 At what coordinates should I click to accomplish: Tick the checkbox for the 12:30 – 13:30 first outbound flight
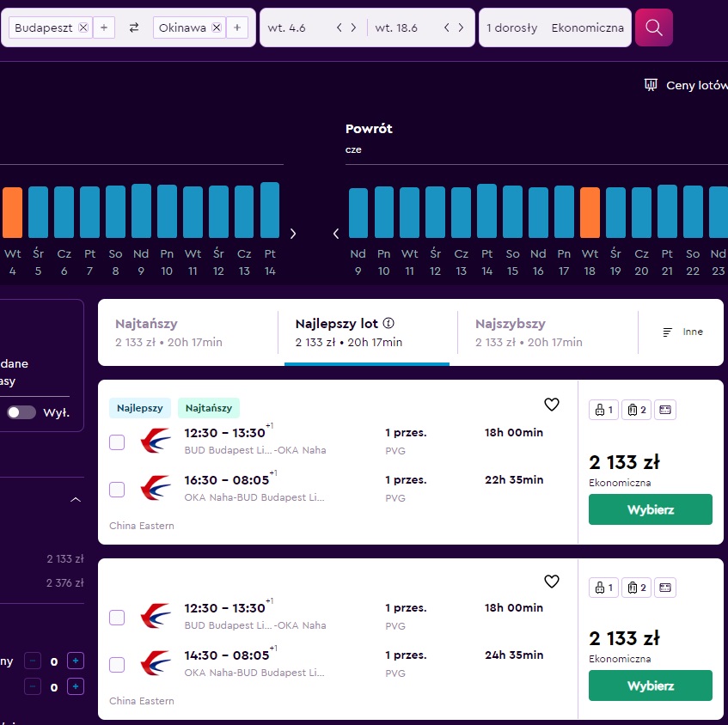(117, 442)
